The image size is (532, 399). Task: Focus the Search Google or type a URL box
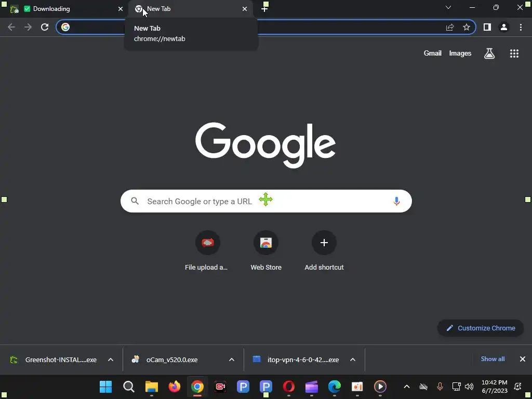point(266,201)
